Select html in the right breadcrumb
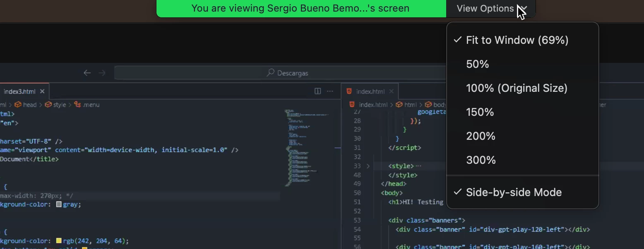This screenshot has width=644, height=249. pyautogui.click(x=411, y=105)
